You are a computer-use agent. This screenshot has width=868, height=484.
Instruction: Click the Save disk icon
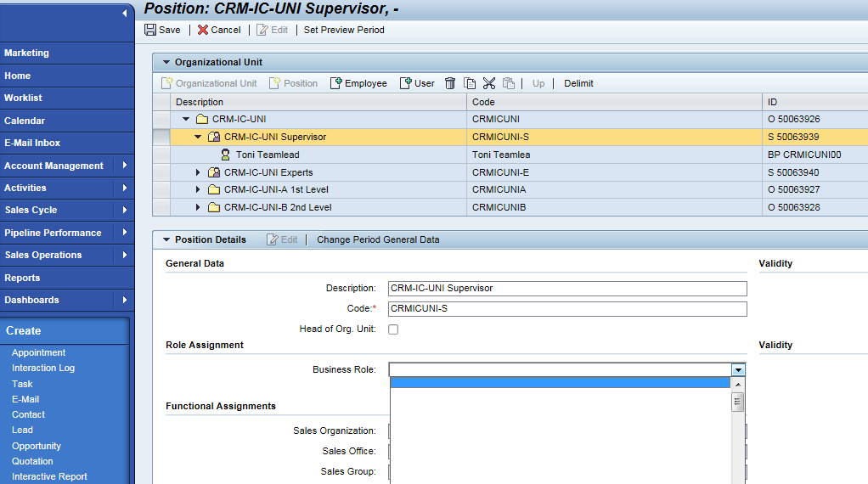coord(150,30)
